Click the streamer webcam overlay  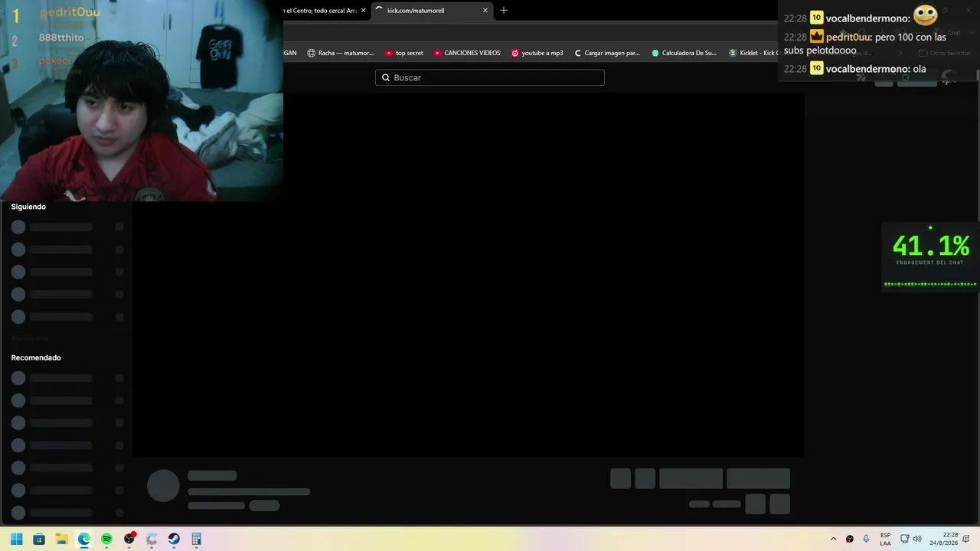[x=142, y=100]
